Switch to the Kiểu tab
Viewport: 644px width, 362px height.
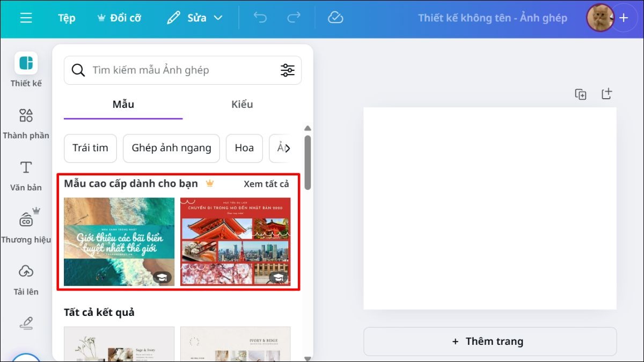click(242, 105)
